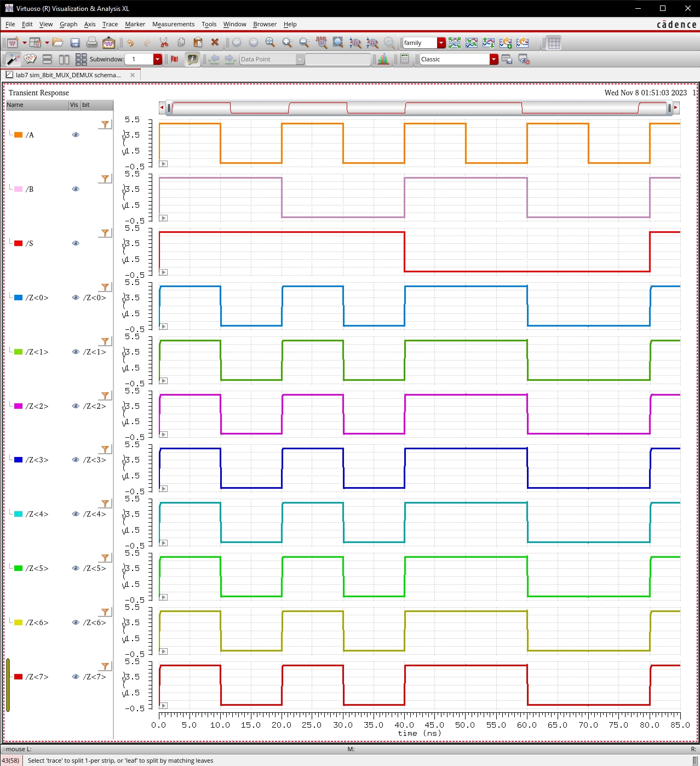The width and height of the screenshot is (700, 766).
Task: Toggle visibility of /A trace
Action: (x=76, y=135)
